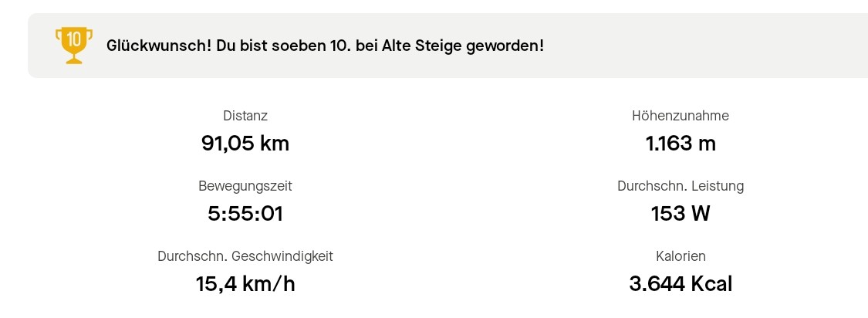Viewport: 868px width, 318px height.
Task: Click the 91,05 km distance value
Action: (245, 144)
